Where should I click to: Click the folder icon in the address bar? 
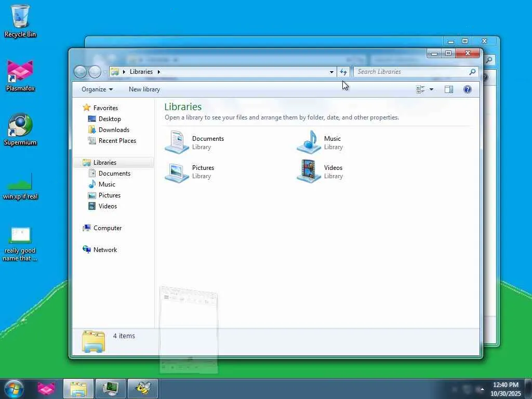[x=115, y=72]
